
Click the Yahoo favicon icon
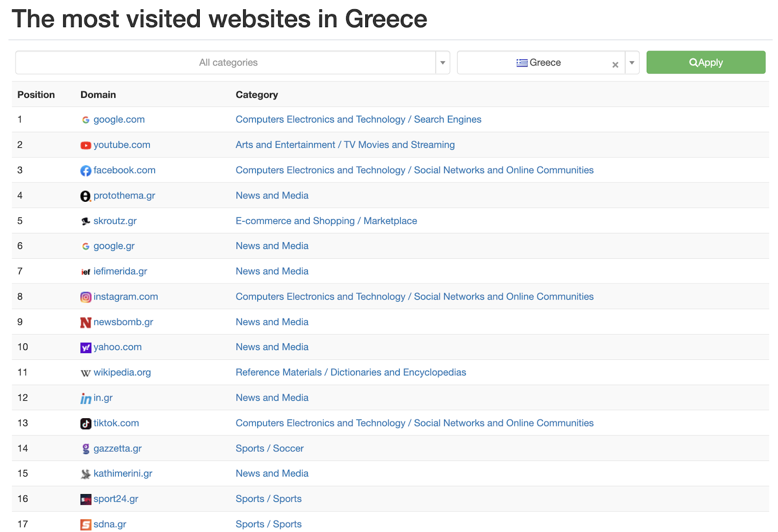tap(86, 348)
